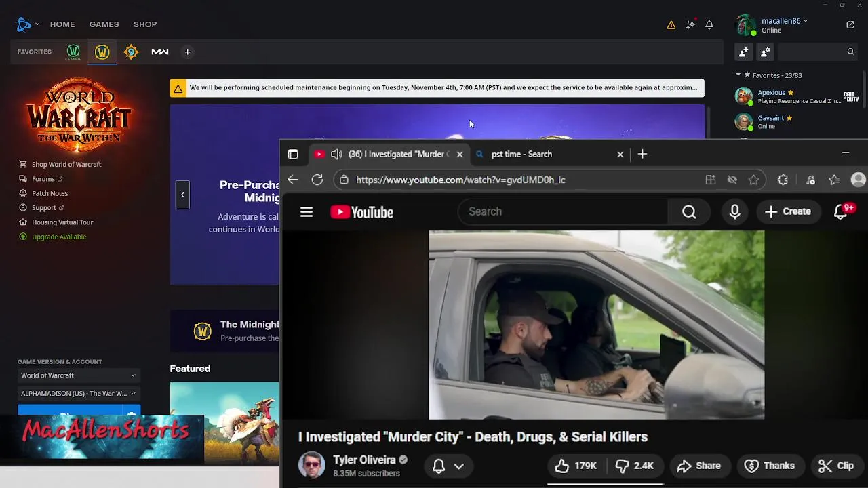Select WoW Classic in favorites bar

pos(73,52)
